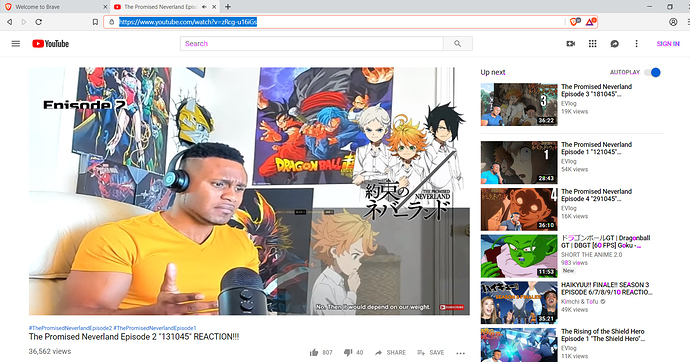Image resolution: width=690 pixels, height=362 pixels.
Task: Click into the YouTube search field
Action: [x=312, y=44]
